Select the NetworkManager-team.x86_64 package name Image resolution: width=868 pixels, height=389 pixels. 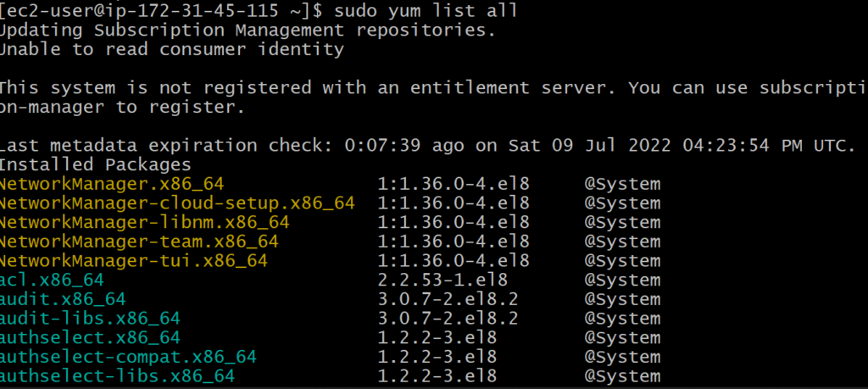coord(138,242)
